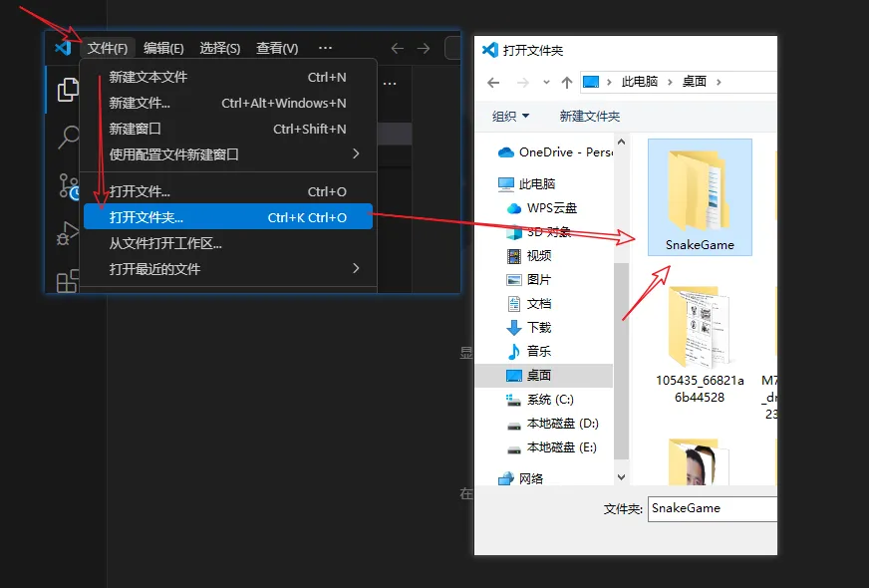Click the 文件夹 name input field
The image size is (869, 588).
(713, 508)
